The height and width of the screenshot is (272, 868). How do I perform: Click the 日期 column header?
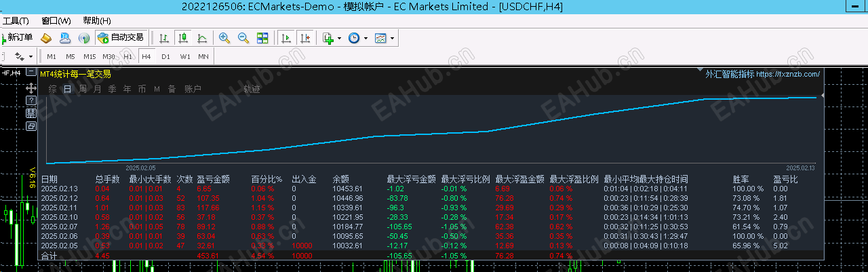coord(50,180)
